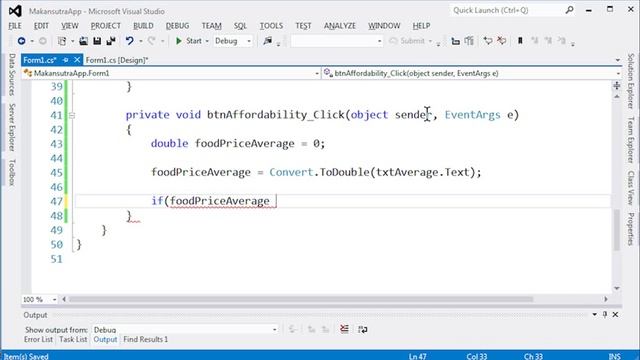This screenshot has width=640, height=360.
Task: Open the Data Sources side tab
Action: pos(12,74)
